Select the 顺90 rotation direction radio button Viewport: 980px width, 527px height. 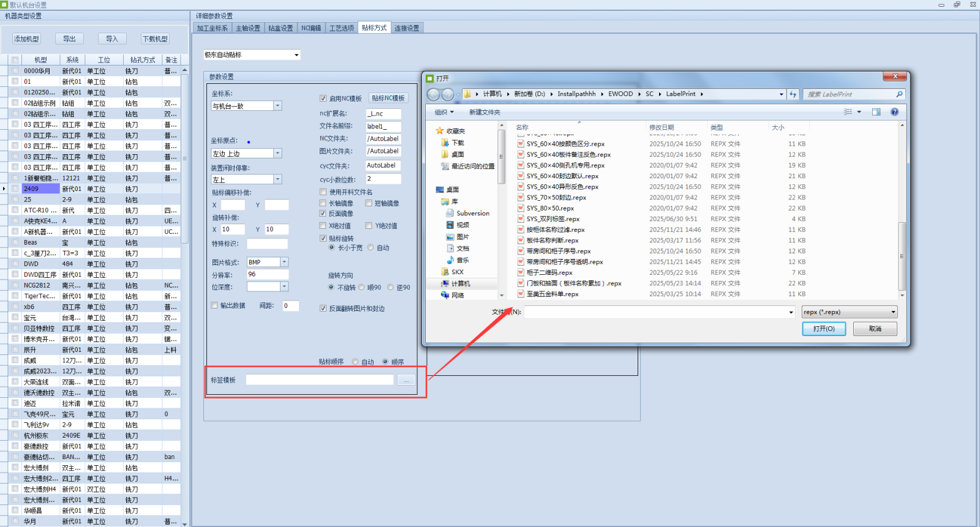pos(361,287)
